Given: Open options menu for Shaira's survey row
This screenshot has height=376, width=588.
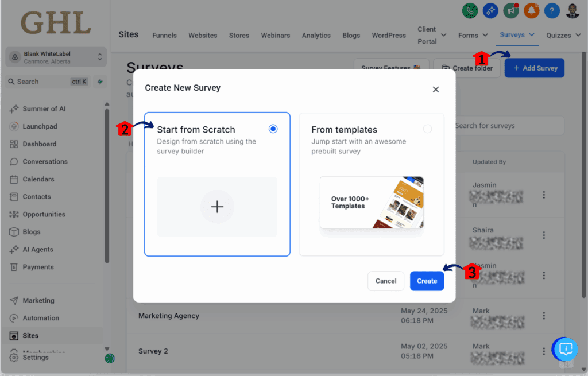Looking at the screenshot, I should click(544, 235).
